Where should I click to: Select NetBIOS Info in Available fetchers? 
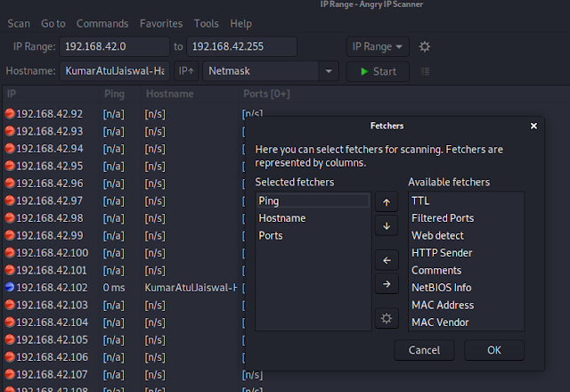[x=466, y=288]
